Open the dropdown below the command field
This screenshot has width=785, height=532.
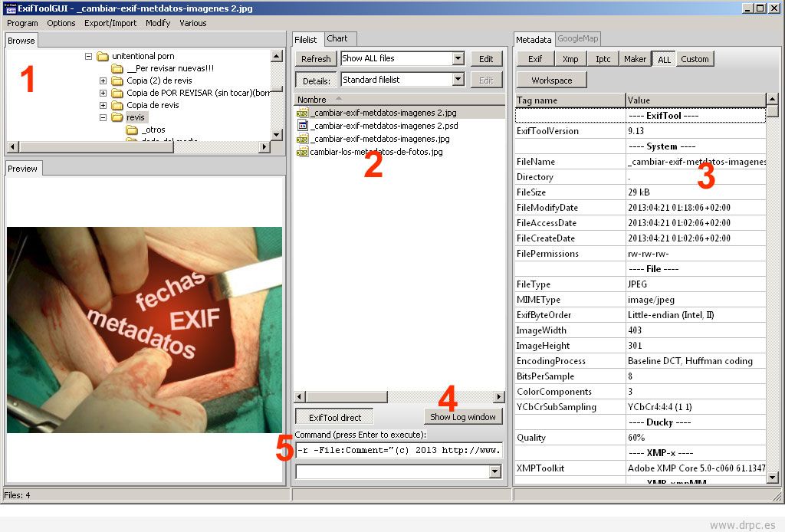494,471
